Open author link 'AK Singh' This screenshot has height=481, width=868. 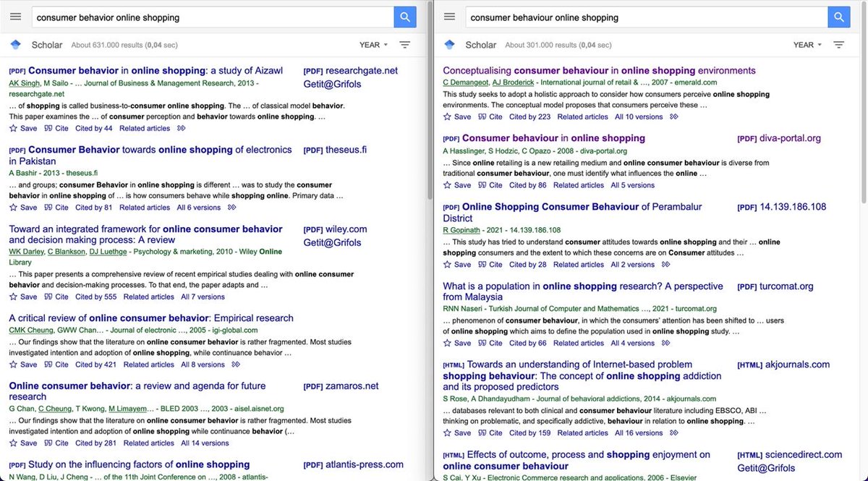(25, 82)
